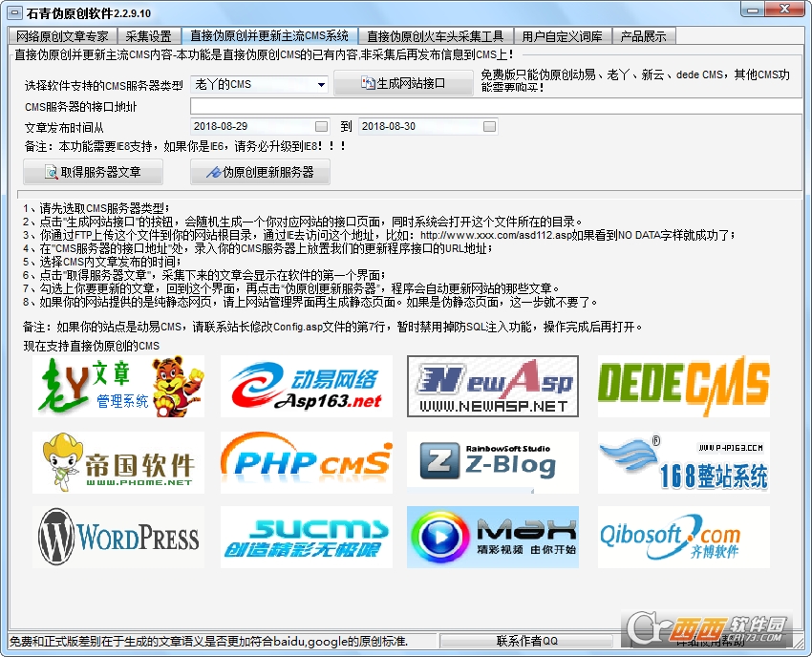
Task: Open the 用户自定义词库 tab
Action: tap(562, 36)
